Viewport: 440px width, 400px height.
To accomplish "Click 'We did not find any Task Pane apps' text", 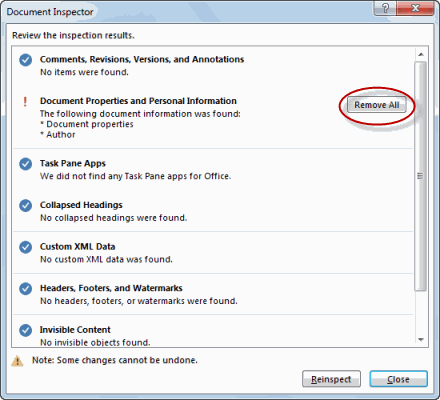I will click(135, 176).
